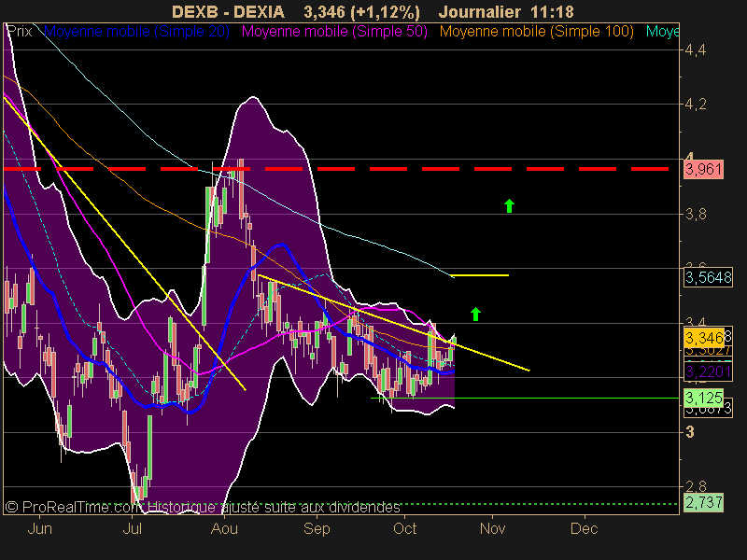The image size is (747, 560).
Task: Click the teal 3,5648 price tag
Action: click(x=708, y=277)
